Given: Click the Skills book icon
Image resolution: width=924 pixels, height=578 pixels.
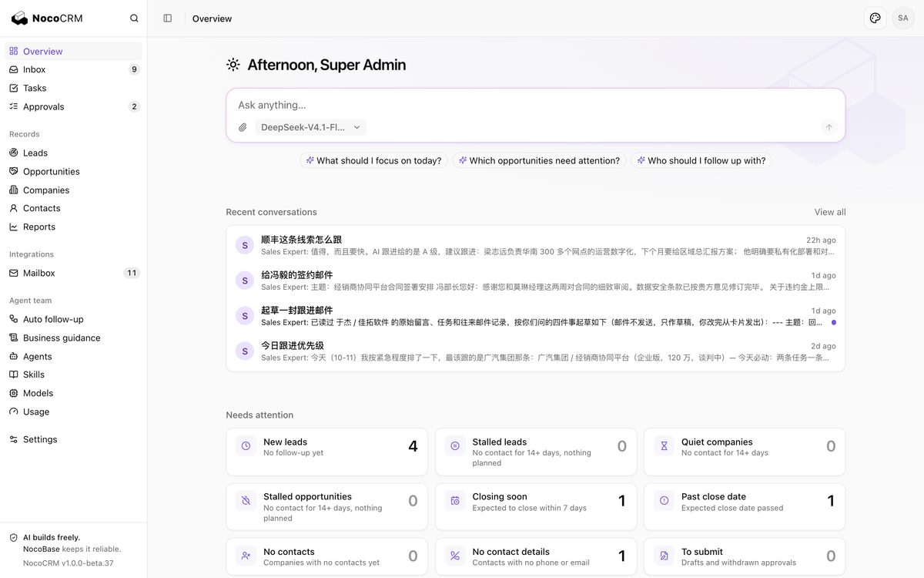Looking at the screenshot, I should tap(14, 375).
